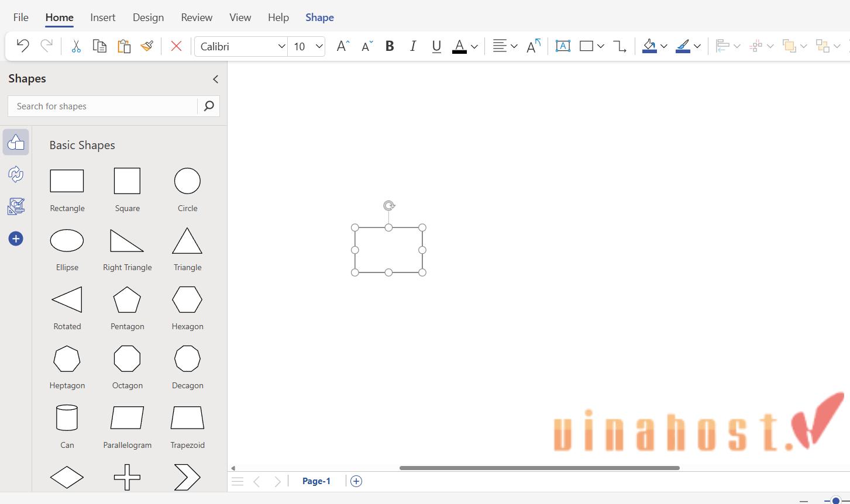Viewport: 850px width, 504px height.
Task: Switch to the Design tab
Action: [x=148, y=18]
